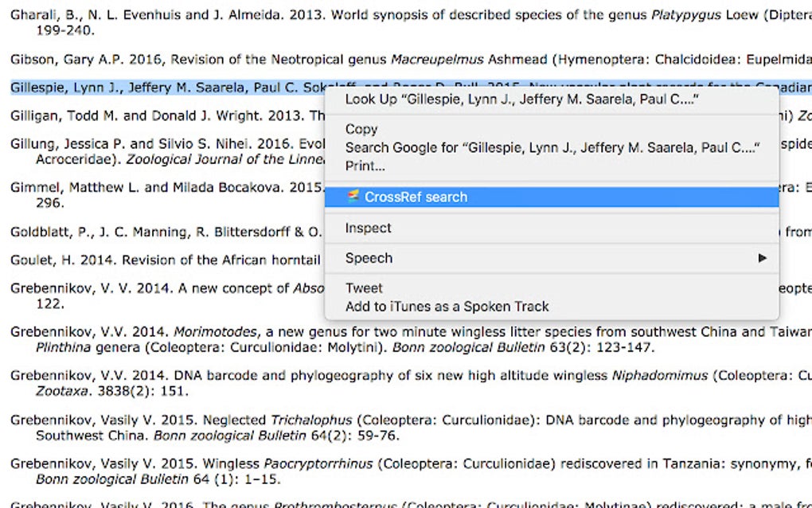Select the Speech menu entry
This screenshot has height=508, width=812.
pyautogui.click(x=369, y=258)
